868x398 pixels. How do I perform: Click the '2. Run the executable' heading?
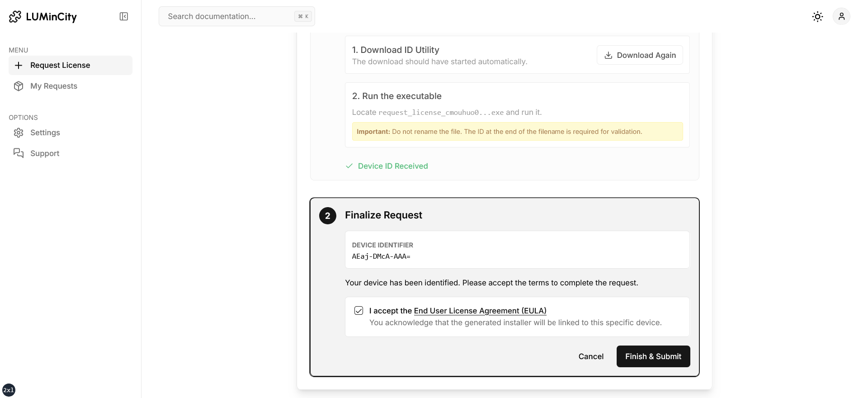(397, 96)
